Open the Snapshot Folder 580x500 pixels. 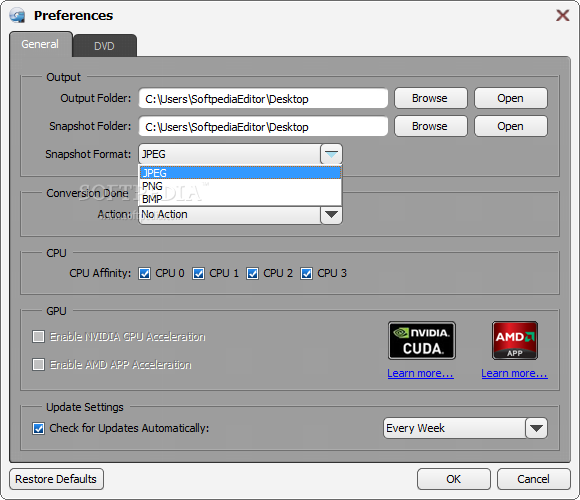[x=510, y=126]
